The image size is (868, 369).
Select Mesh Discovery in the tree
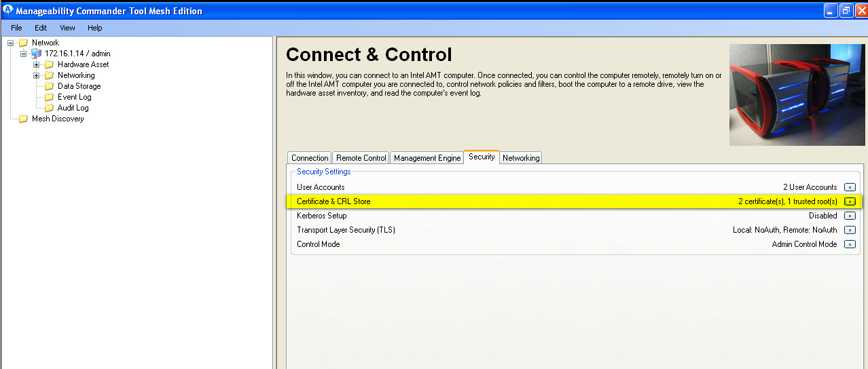(58, 119)
